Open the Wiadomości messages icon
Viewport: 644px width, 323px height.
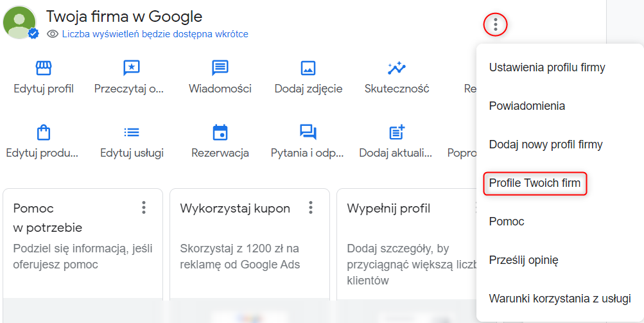point(220,68)
